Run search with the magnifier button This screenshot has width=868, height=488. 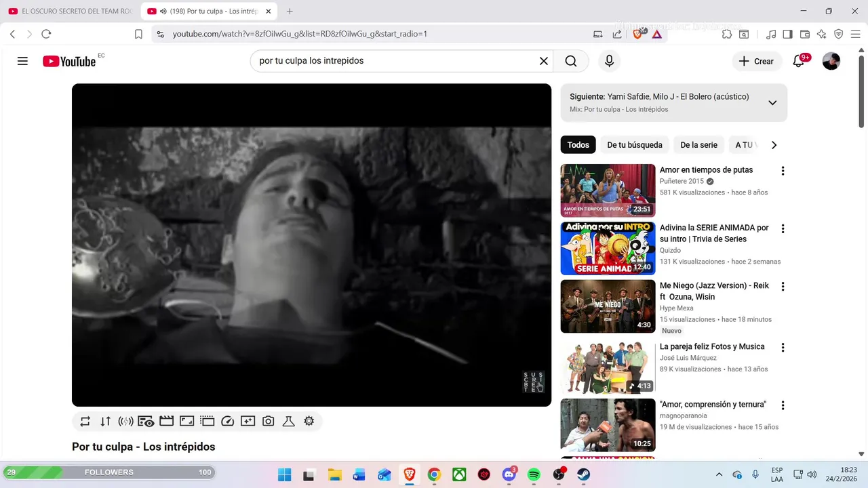tap(571, 61)
